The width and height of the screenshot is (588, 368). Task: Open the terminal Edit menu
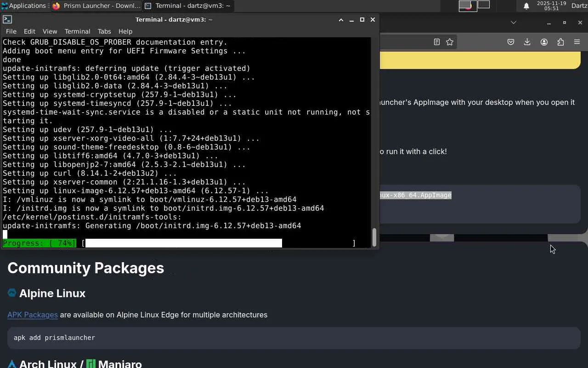click(29, 31)
